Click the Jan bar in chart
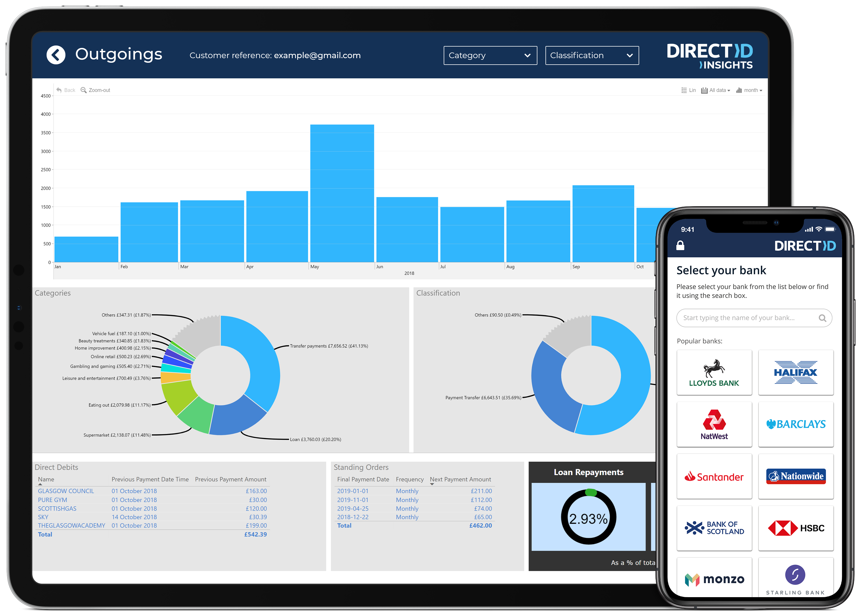The image size is (861, 616). tap(86, 249)
